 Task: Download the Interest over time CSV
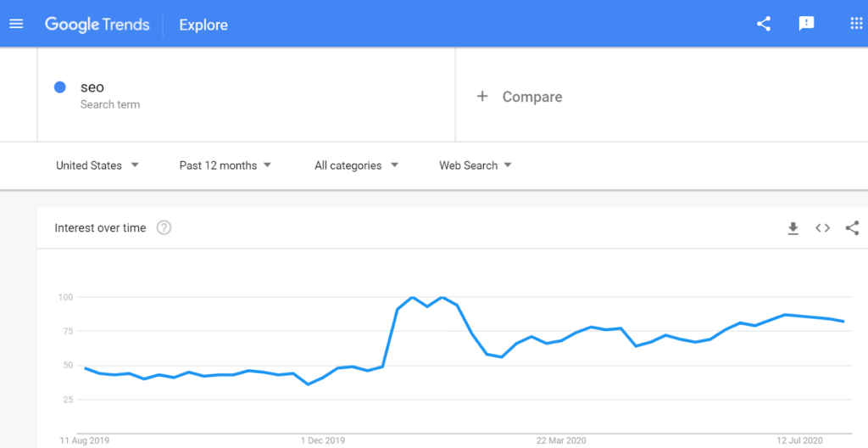click(793, 227)
